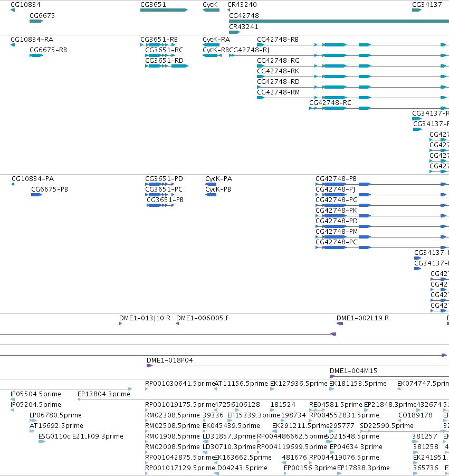Click transcript label CG42748-RB
The height and width of the screenshot is (476, 449).
(x=278, y=40)
